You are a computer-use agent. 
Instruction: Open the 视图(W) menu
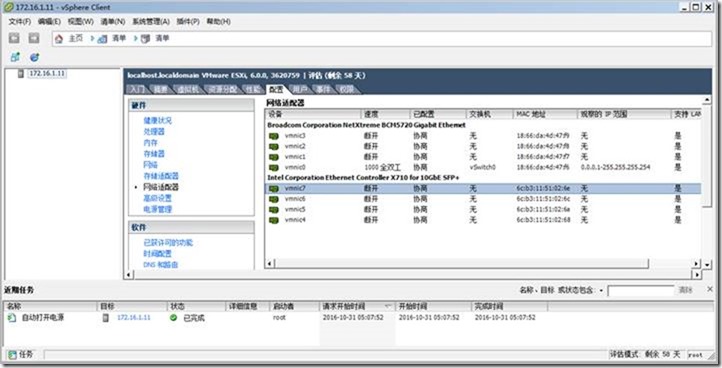click(81, 22)
